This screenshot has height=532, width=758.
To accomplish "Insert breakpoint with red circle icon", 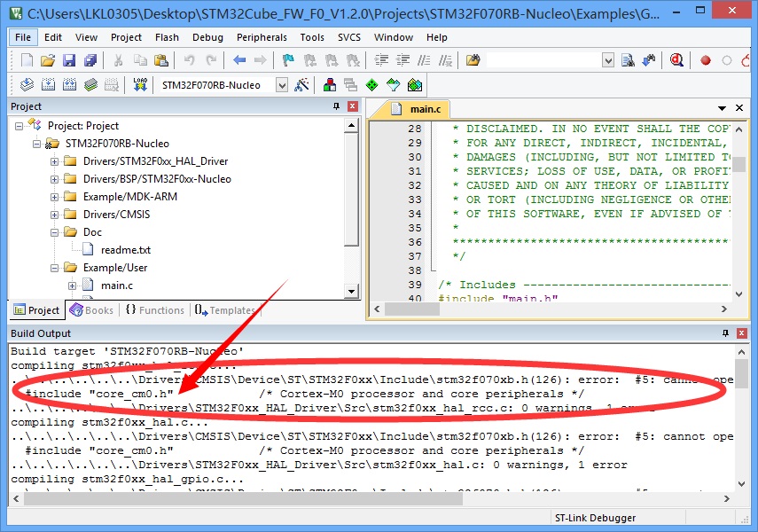I will pyautogui.click(x=706, y=60).
